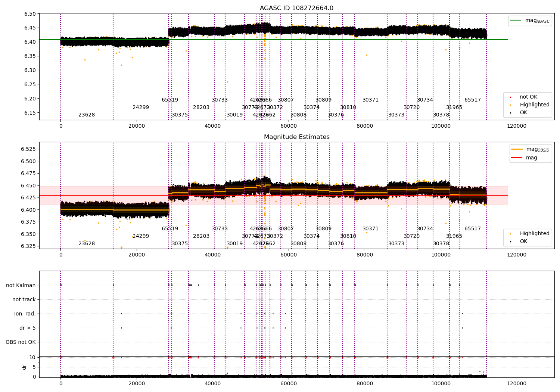Click obsid label 31965 in the top plot

454,108
